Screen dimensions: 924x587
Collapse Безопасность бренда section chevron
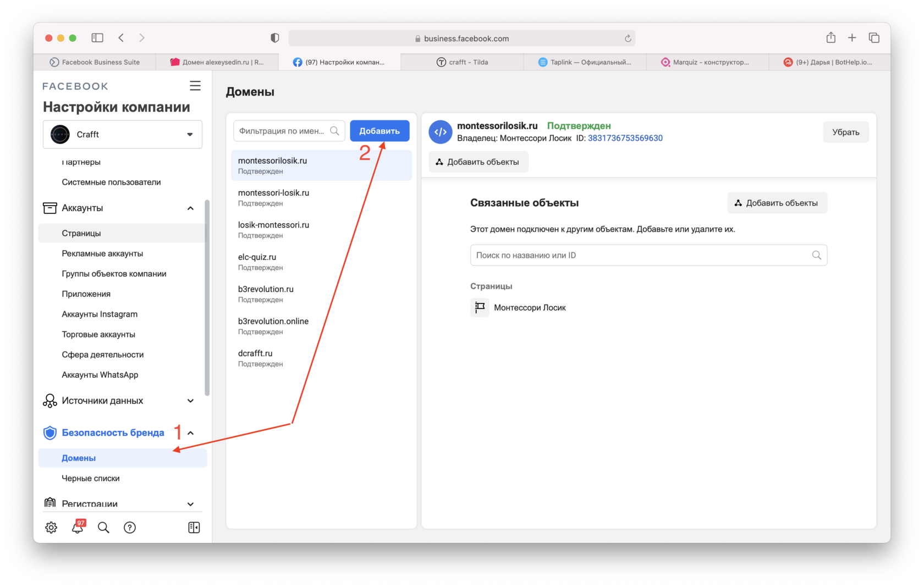click(190, 433)
